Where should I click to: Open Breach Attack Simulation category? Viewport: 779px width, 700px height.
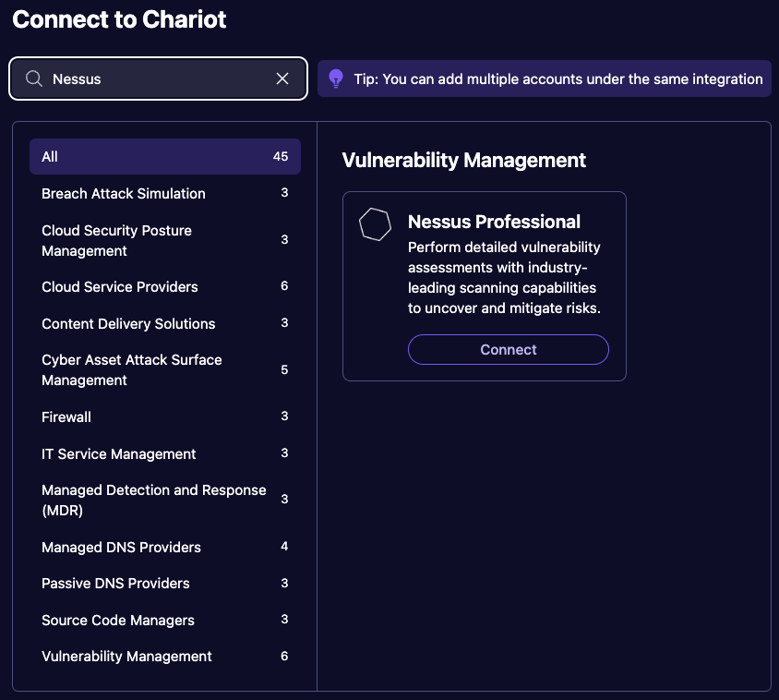tap(165, 193)
